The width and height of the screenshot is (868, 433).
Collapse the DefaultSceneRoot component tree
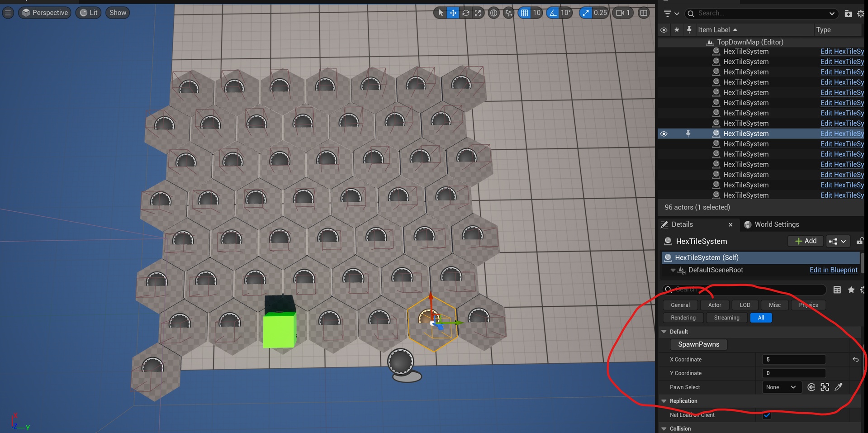coord(673,270)
